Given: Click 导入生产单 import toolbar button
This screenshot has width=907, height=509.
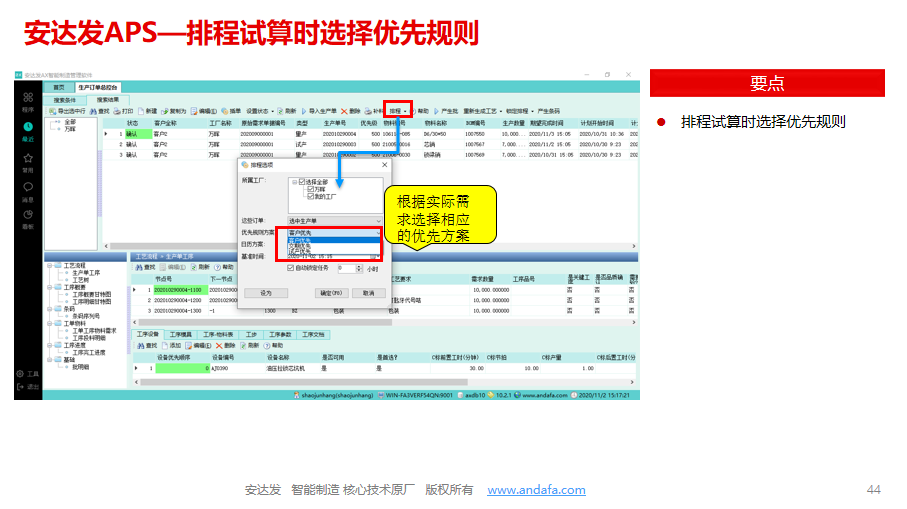Looking at the screenshot, I should tap(319, 111).
